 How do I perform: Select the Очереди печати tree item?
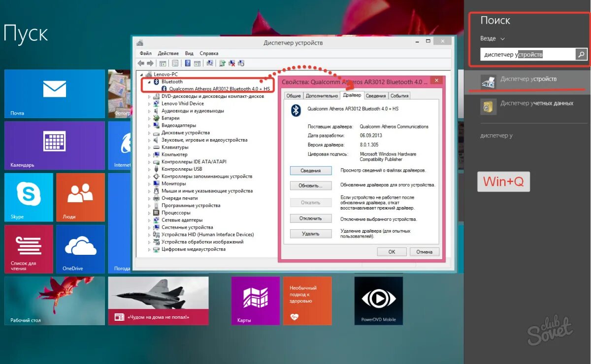(x=179, y=198)
